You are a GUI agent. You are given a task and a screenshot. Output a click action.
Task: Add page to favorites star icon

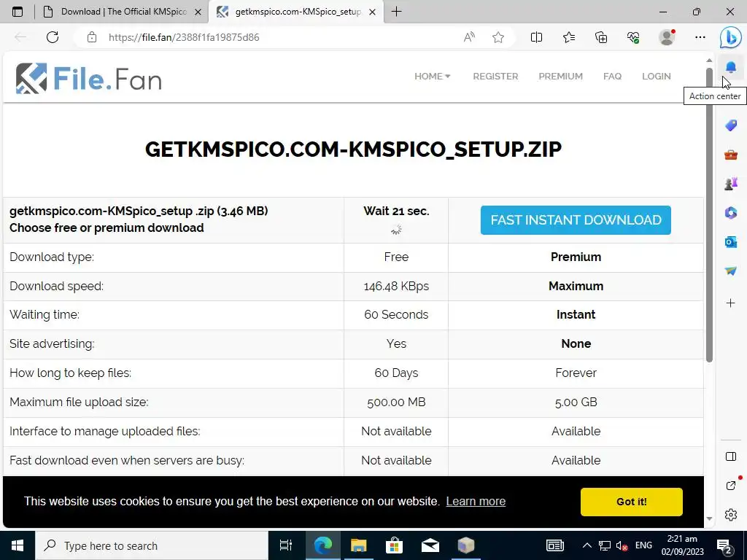click(498, 37)
